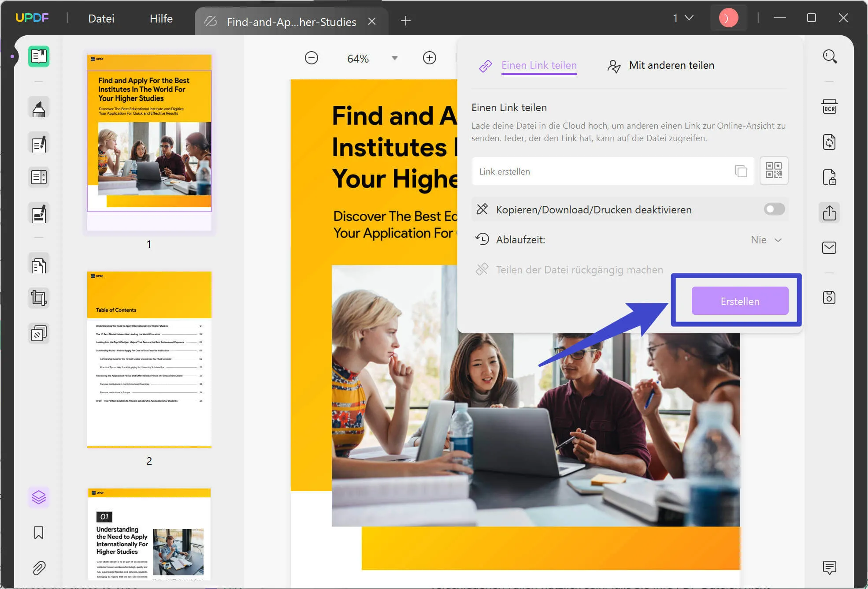Toggle QR code generation button
This screenshot has width=868, height=589.
(773, 171)
